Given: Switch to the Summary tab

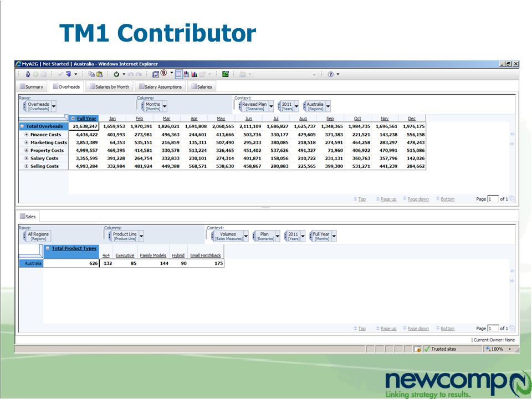Looking at the screenshot, I should pyautogui.click(x=32, y=87).
